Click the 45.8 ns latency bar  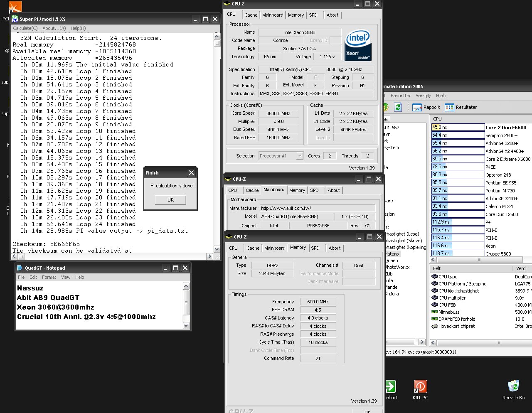coord(458,128)
